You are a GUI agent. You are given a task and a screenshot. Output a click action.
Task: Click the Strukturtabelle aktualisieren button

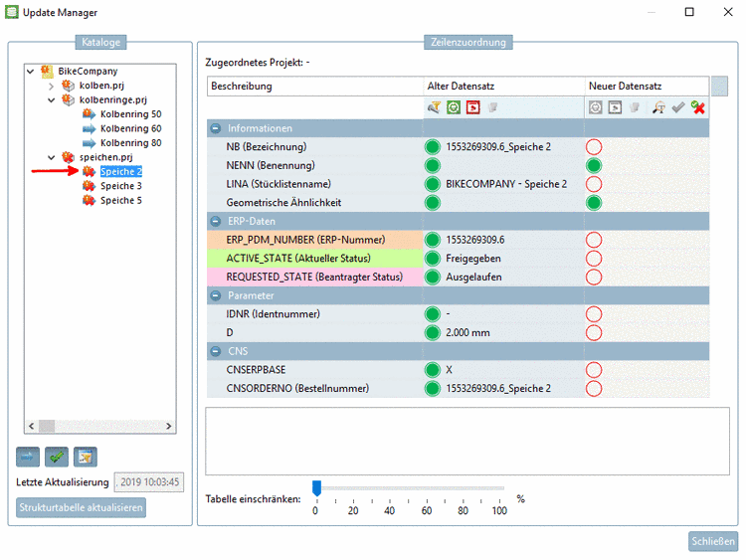point(82,508)
